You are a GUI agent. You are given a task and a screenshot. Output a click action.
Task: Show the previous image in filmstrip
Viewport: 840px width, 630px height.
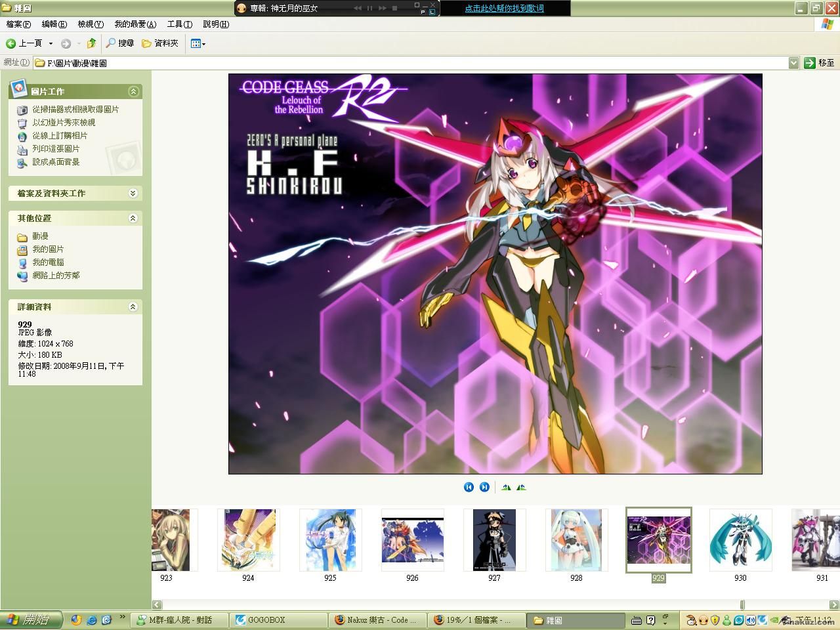[469, 487]
